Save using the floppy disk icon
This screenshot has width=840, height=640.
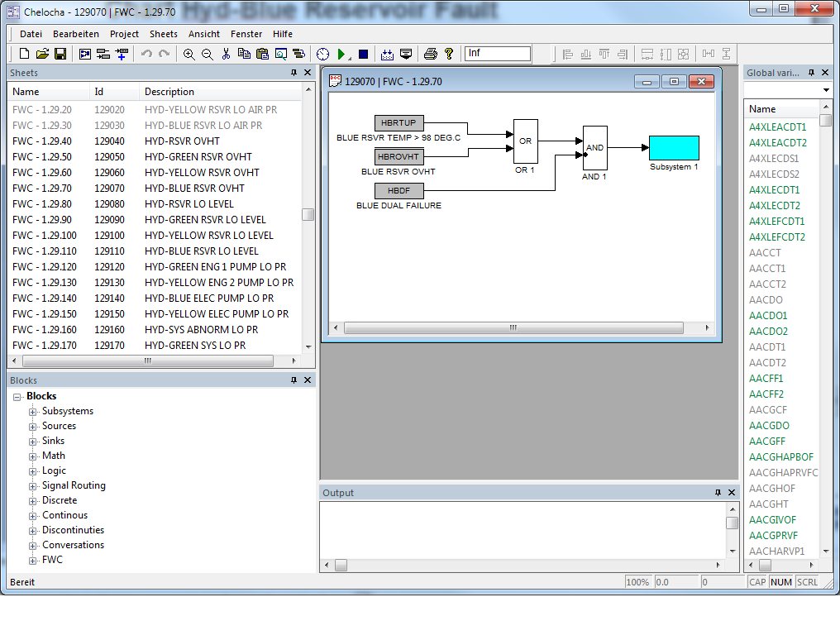pyautogui.click(x=60, y=54)
